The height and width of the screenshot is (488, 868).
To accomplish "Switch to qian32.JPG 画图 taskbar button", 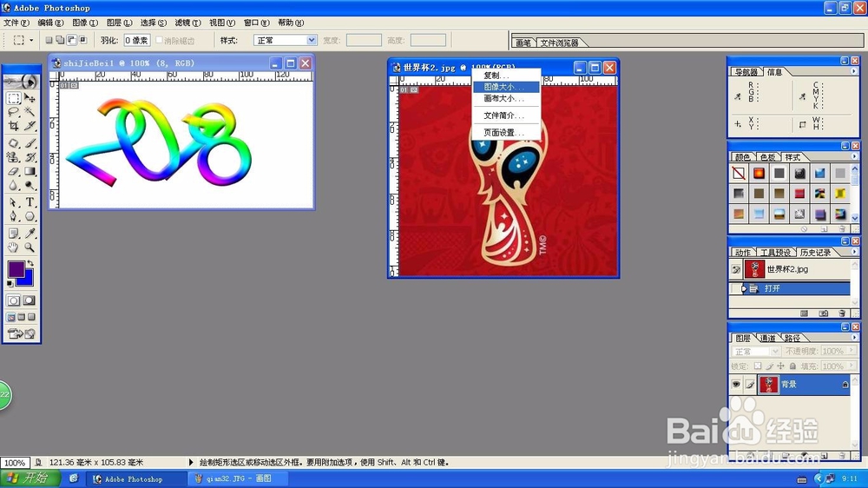I will [x=238, y=478].
